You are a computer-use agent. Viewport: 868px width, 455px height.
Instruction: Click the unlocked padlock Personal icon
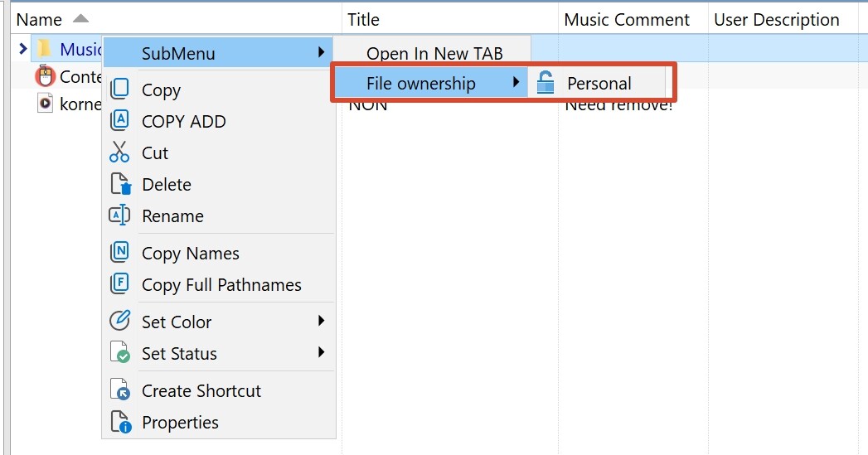coord(546,83)
